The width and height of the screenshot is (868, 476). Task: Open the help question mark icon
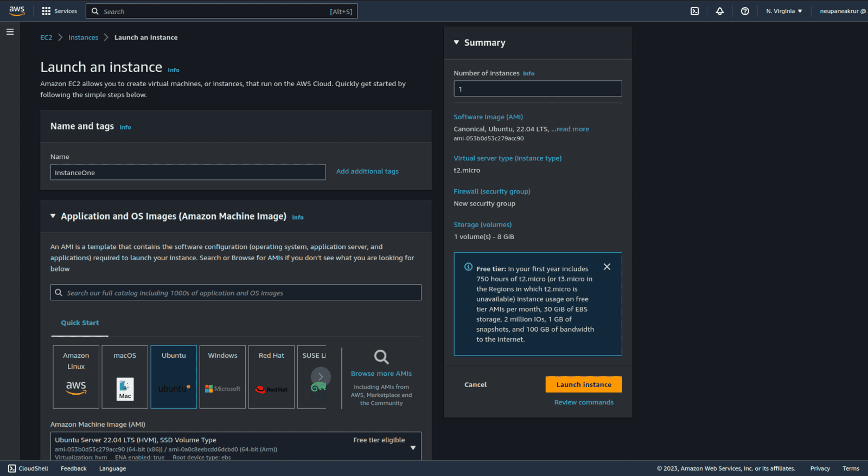coord(745,11)
